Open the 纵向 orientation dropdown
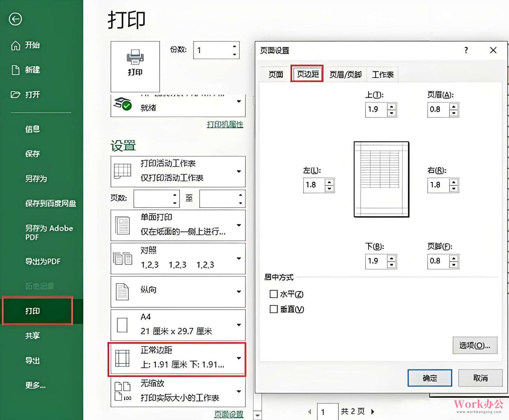The image size is (509, 420). pos(239,292)
